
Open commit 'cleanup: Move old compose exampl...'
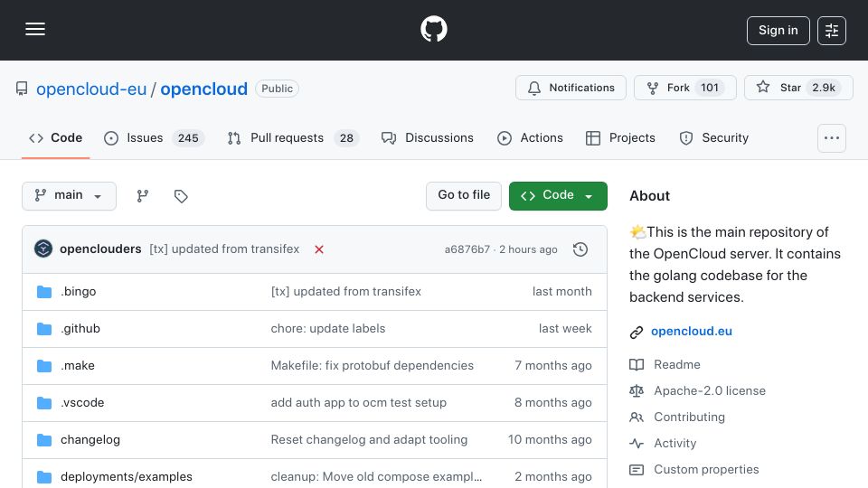click(376, 476)
